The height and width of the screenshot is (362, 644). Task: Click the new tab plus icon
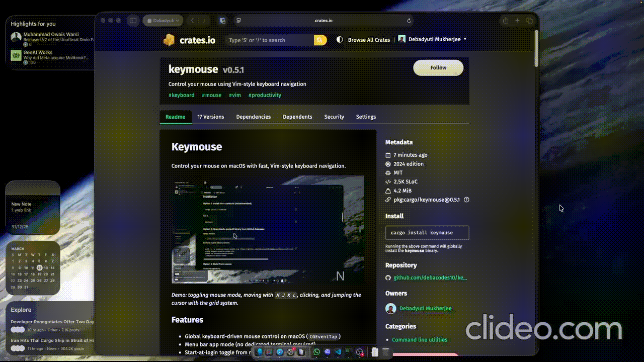(x=517, y=21)
